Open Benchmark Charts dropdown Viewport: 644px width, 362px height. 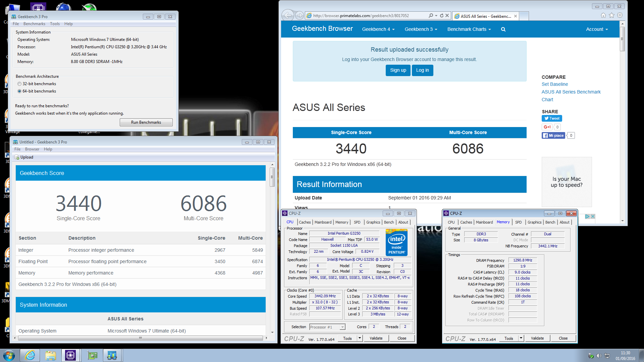pyautogui.click(x=469, y=29)
